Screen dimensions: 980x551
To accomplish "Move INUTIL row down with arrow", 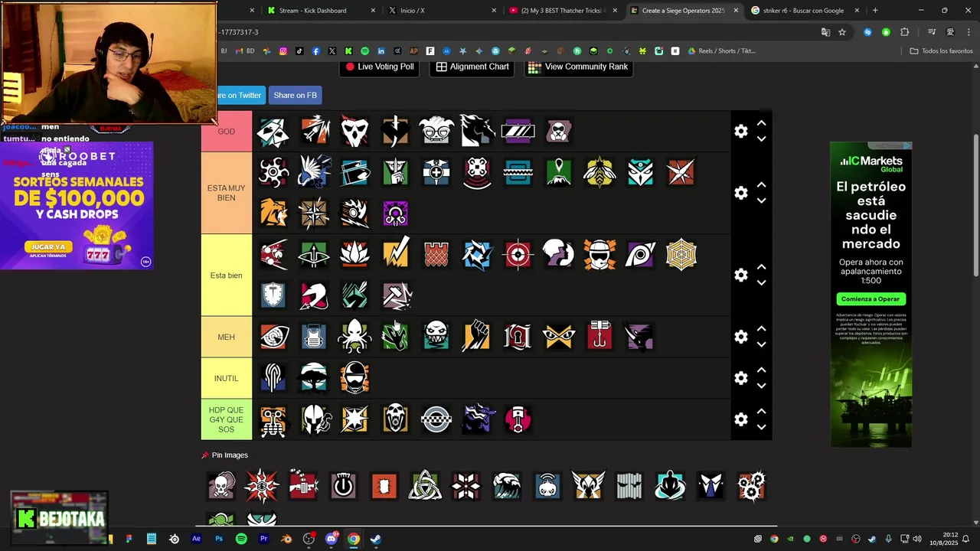I will pos(761,386).
